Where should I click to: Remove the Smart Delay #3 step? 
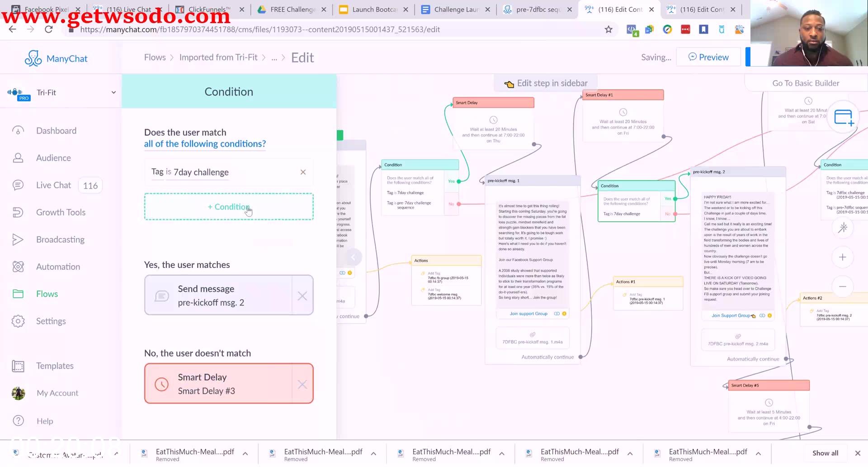click(x=302, y=384)
